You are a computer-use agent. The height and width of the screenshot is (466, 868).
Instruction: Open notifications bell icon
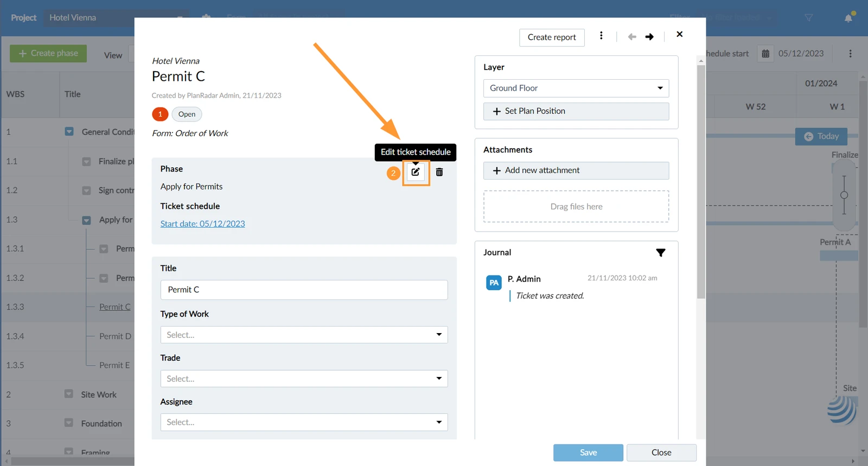[848, 18]
